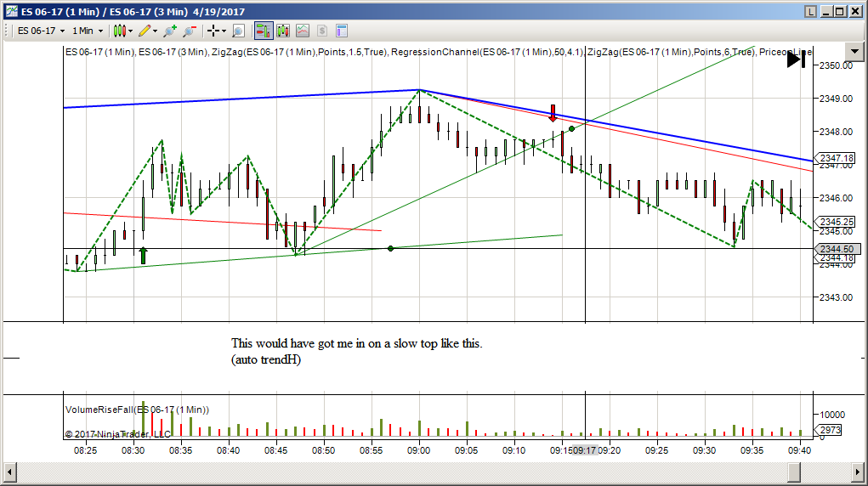Select the green up arrow marker near 08:30
This screenshot has height=486, width=868.
144,256
